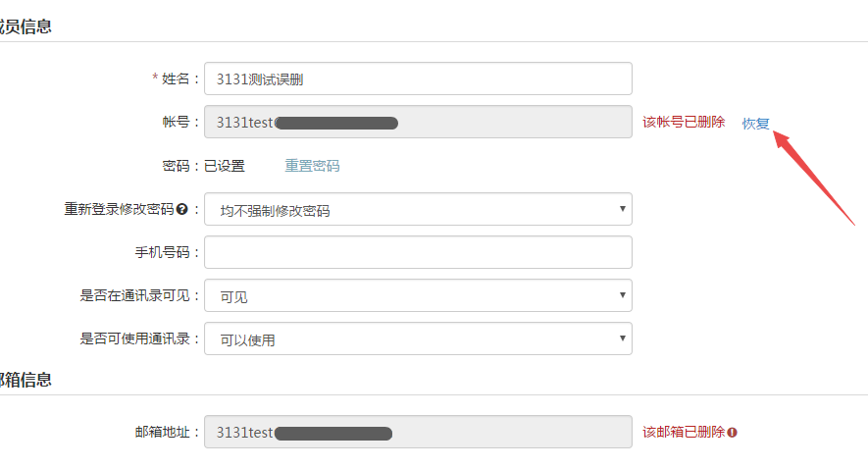The height and width of the screenshot is (468, 868).
Task: Expand the 是否在通讯录可见 dropdown showing 可见
Action: point(418,295)
